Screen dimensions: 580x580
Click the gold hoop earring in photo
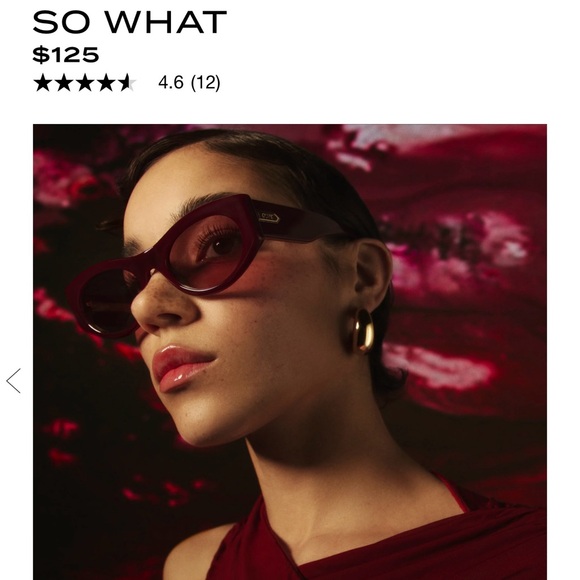pyautogui.click(x=359, y=331)
